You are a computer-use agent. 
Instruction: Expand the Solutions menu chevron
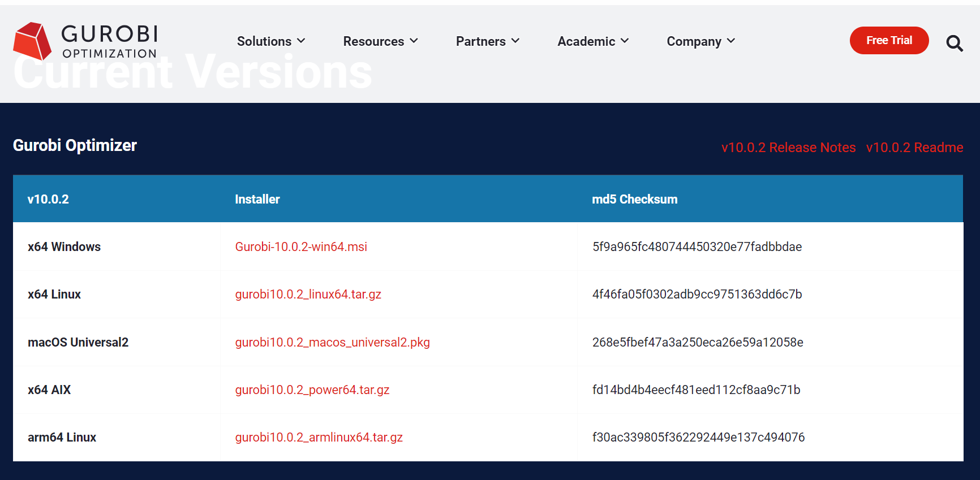[x=301, y=41]
